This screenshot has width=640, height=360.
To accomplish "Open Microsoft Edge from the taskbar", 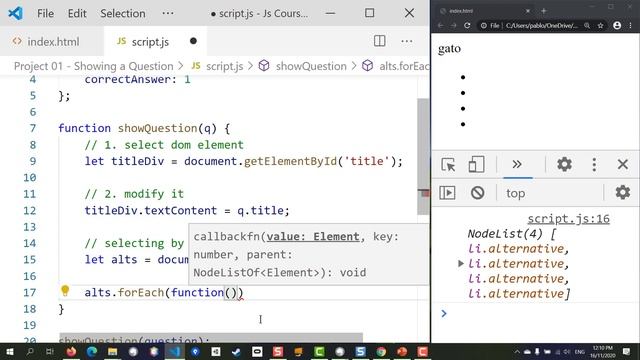I will click(x=92, y=352).
